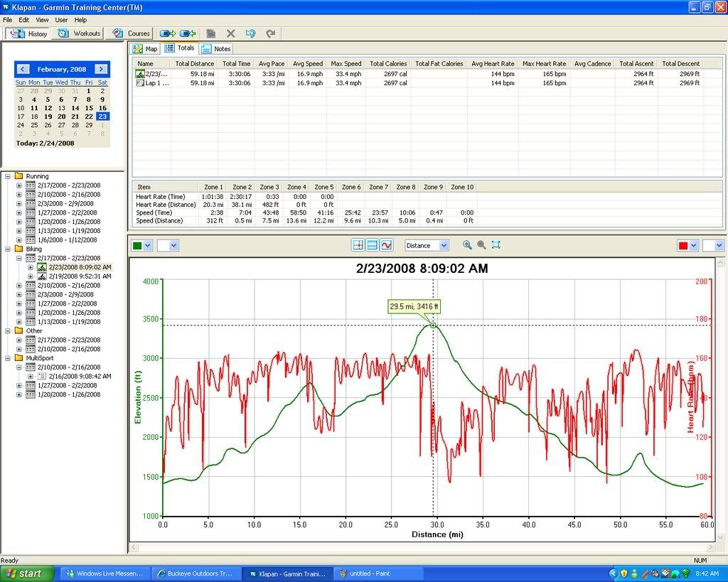Click the History toolbar button
The height and width of the screenshot is (582, 728).
28,33
